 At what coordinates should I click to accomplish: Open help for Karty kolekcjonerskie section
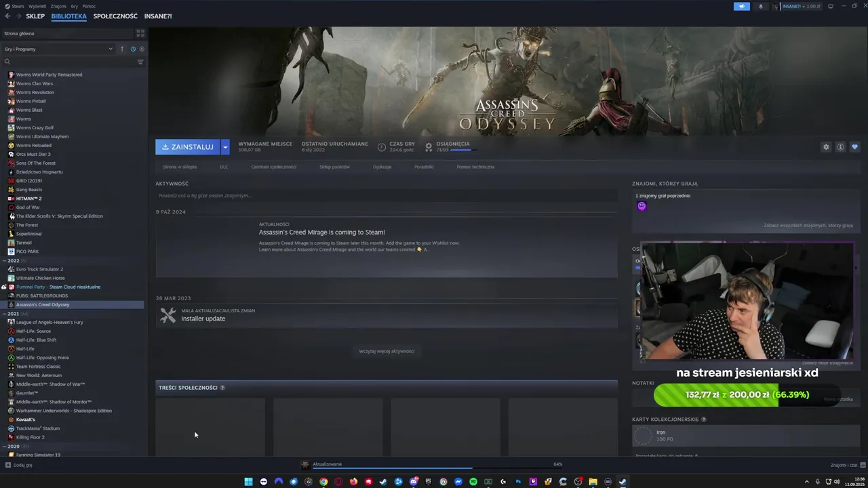tap(703, 420)
